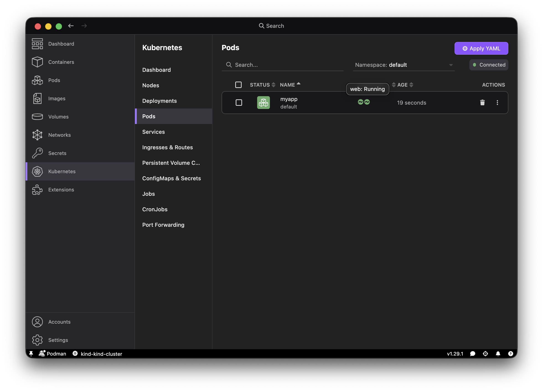Click the first container status indicator for myapp
This screenshot has width=543, height=392.
point(360,102)
